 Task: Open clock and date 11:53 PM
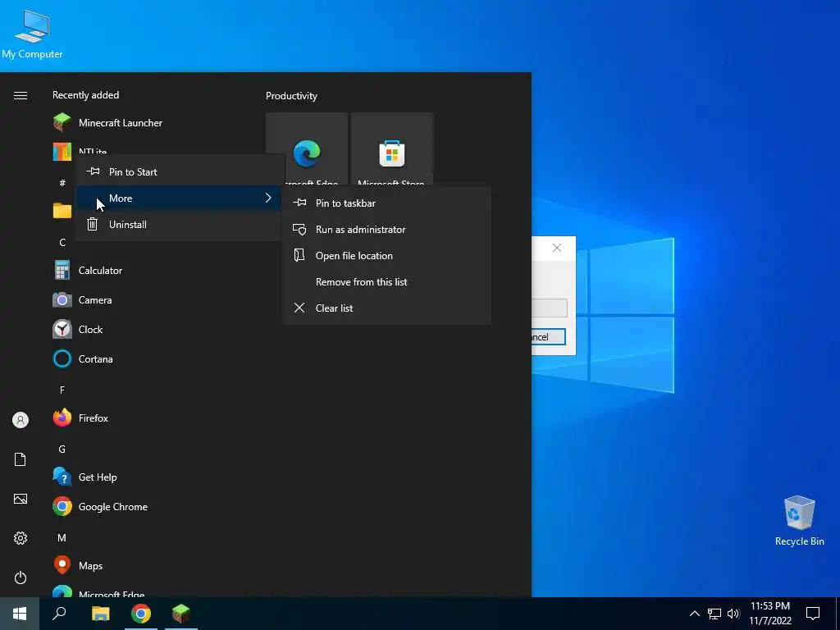click(x=769, y=614)
